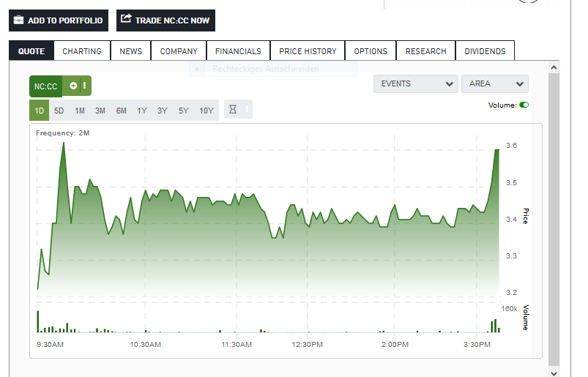Click the 'Frequency: 2M' label
Viewport: 588px width, 377px height.
tap(63, 132)
